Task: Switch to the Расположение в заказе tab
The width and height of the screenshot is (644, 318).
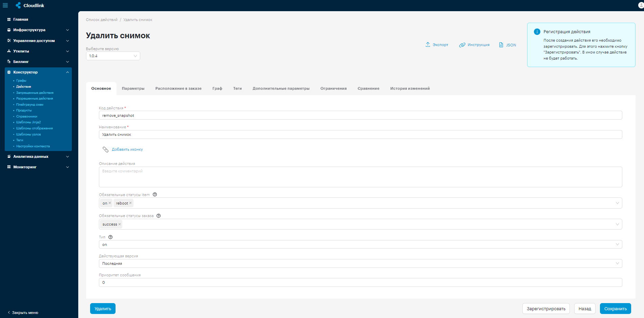Action: pos(179,88)
